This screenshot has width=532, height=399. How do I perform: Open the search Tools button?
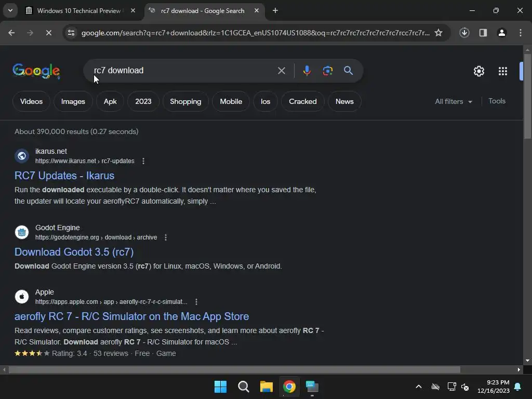tap(497, 101)
